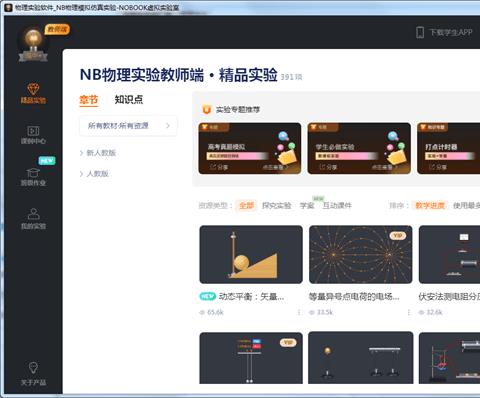The image size is (480, 398).
Task: Open the 班级作业 graduation cap icon
Action: pyautogui.click(x=33, y=173)
